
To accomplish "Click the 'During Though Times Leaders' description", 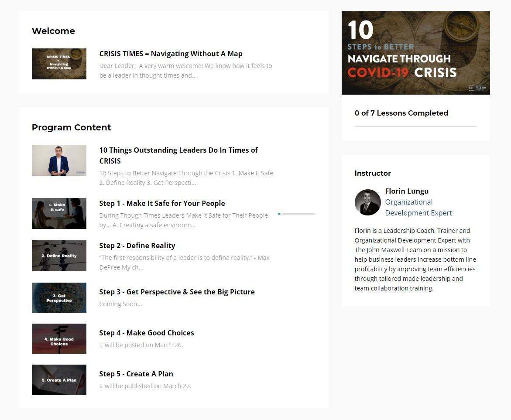I will pyautogui.click(x=183, y=220).
